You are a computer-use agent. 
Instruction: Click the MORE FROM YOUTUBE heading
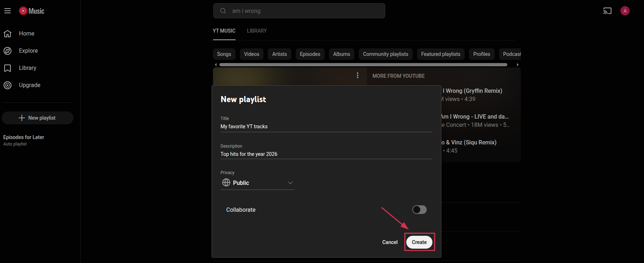pyautogui.click(x=398, y=76)
